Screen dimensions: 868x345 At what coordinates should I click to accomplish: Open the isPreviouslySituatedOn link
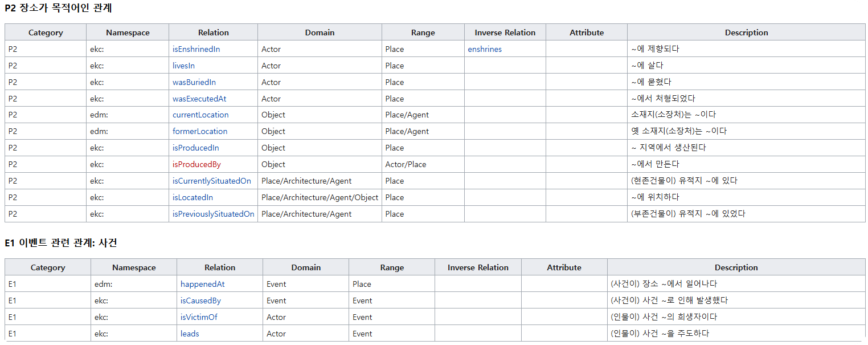(213, 214)
